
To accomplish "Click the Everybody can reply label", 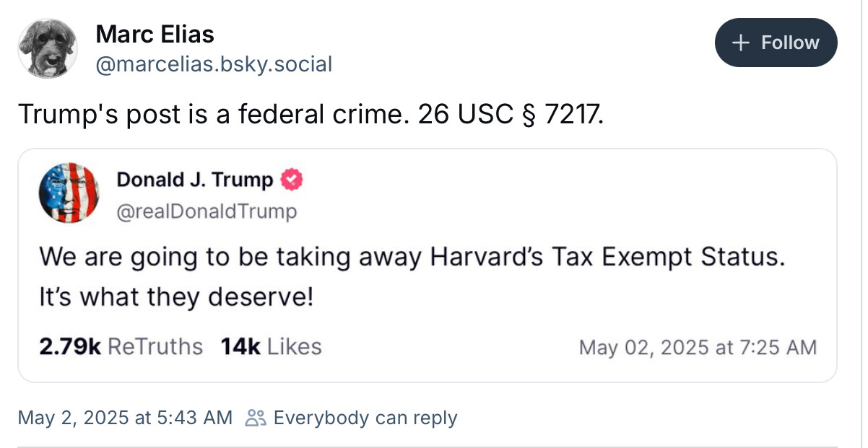I will (x=365, y=418).
